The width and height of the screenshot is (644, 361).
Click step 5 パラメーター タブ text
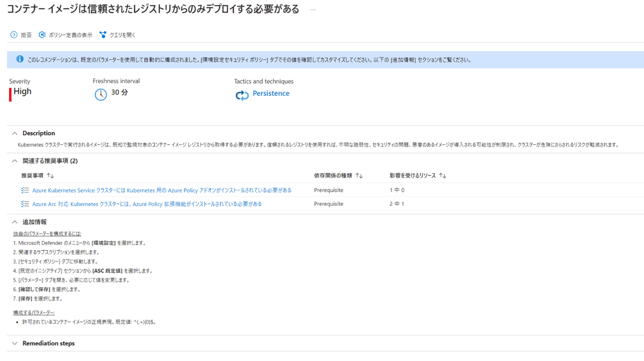coord(71,280)
